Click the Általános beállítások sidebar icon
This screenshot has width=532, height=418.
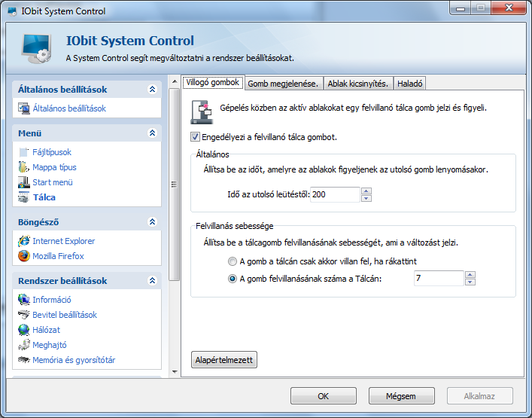(24, 108)
